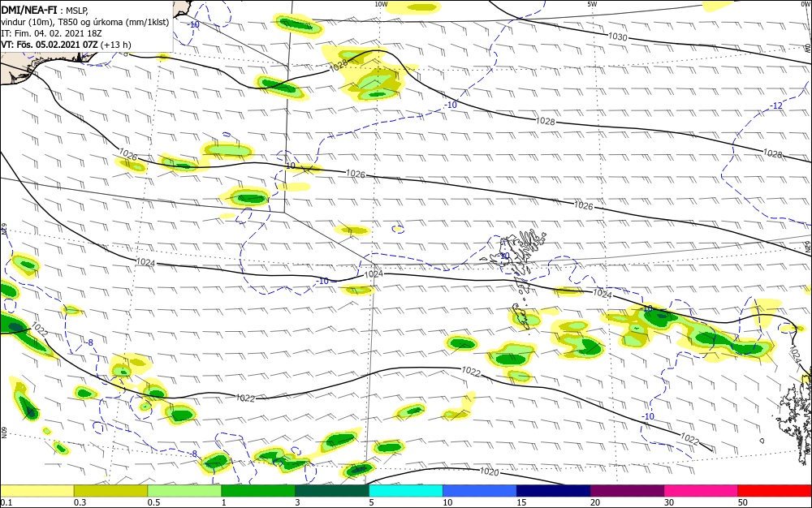Viewport: 812px width, 508px height.
Task: Click the 1030 isobar label
Action: [x=617, y=37]
